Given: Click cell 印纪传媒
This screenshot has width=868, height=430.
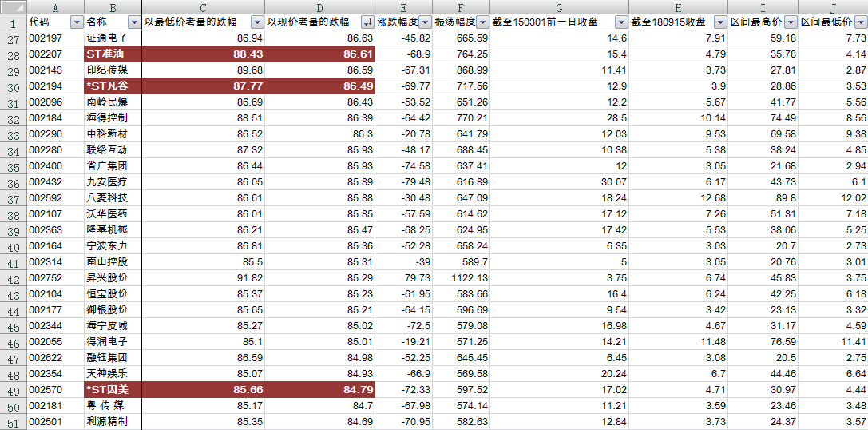Looking at the screenshot, I should 113,70.
